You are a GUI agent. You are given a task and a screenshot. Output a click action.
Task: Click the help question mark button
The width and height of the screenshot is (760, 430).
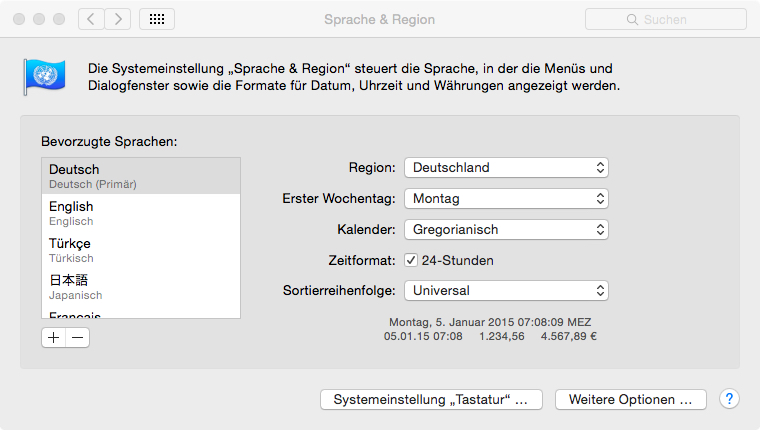coord(729,399)
